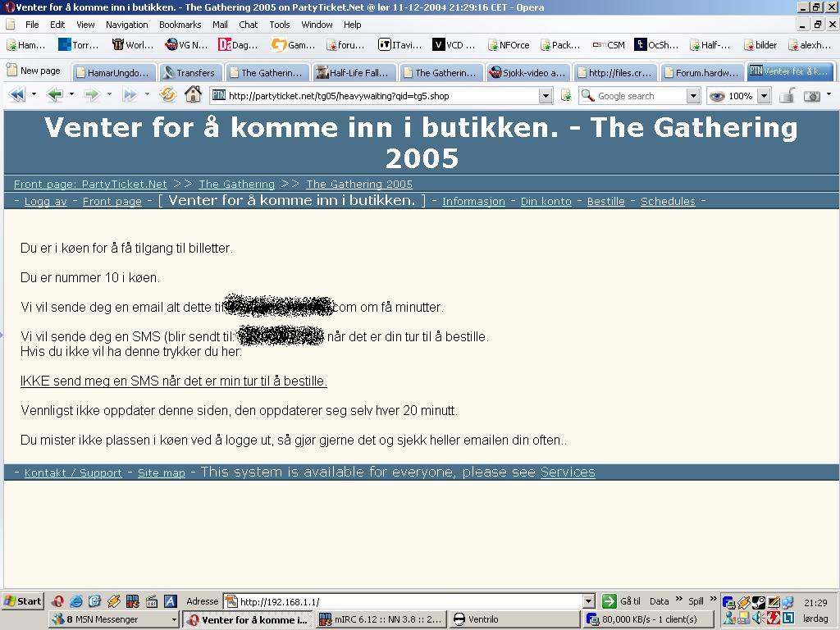Open the ITavi... bookmark
This screenshot has height=630, width=840.
(399, 45)
